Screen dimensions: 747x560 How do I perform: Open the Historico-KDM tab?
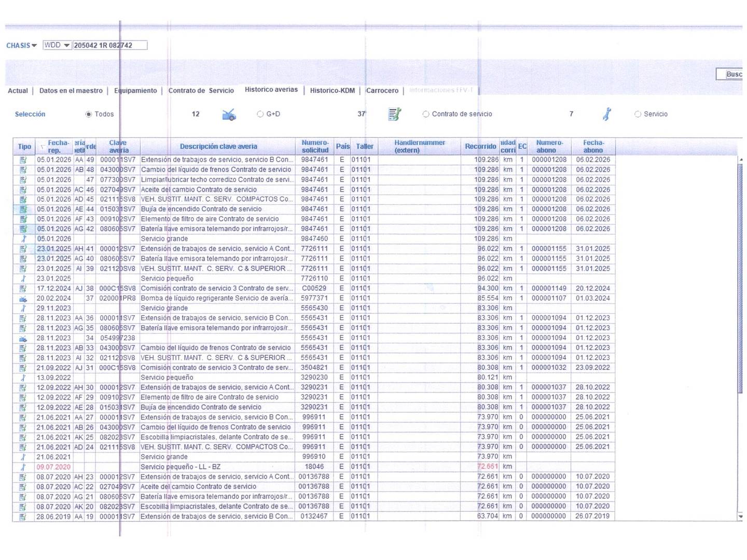click(x=333, y=91)
